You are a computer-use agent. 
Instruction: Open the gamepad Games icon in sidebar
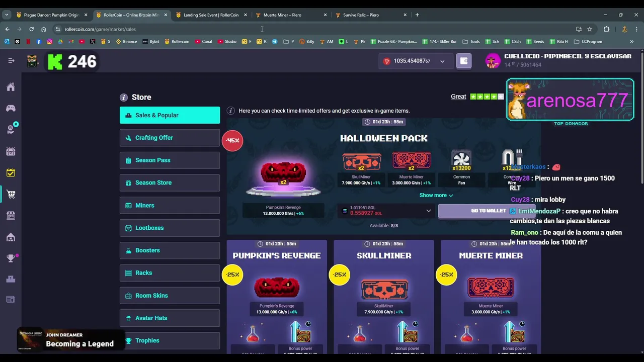click(x=11, y=108)
